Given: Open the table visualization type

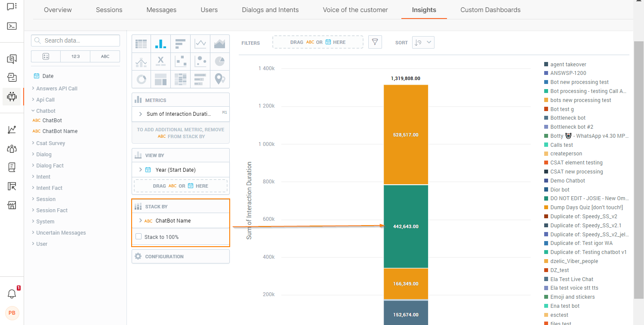Looking at the screenshot, I should coord(142,43).
